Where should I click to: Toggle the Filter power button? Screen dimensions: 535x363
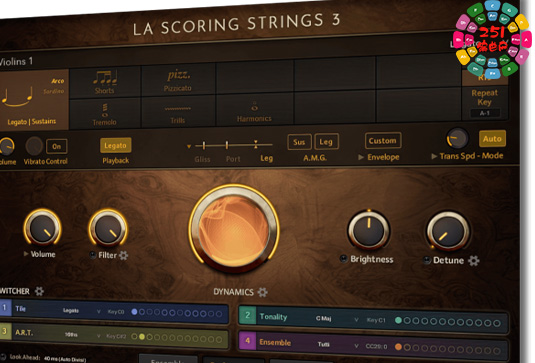[x=92, y=255]
